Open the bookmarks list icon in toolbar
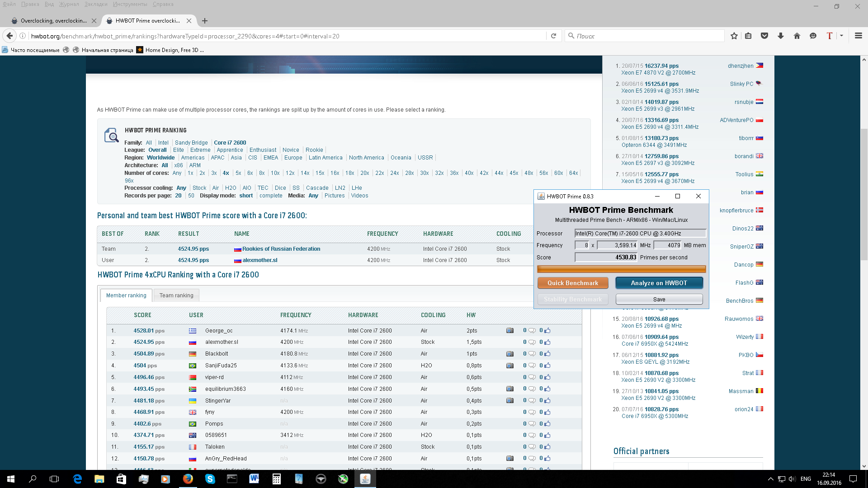 click(x=749, y=36)
